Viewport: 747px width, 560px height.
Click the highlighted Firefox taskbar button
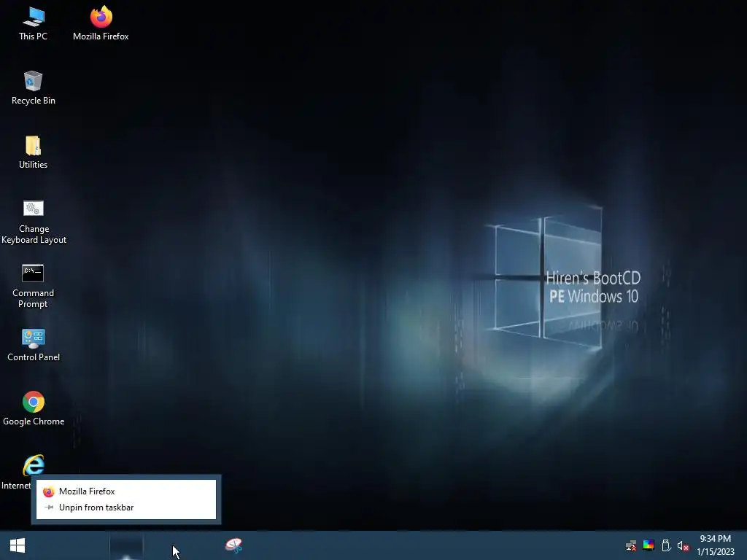126,545
